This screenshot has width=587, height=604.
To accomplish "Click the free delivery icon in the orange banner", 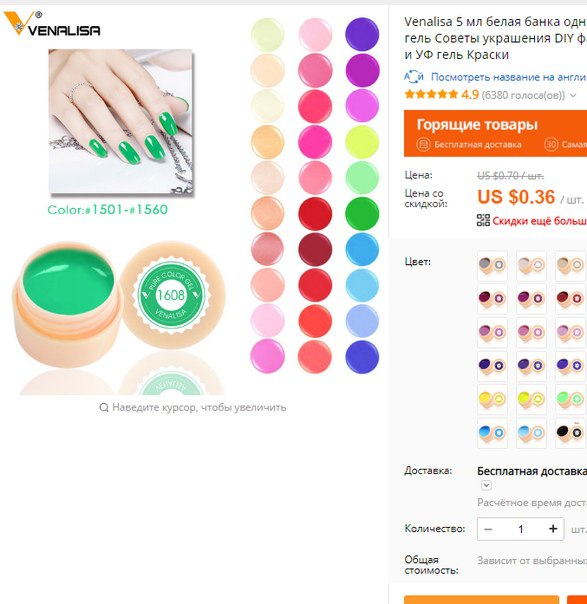I will click(x=423, y=144).
